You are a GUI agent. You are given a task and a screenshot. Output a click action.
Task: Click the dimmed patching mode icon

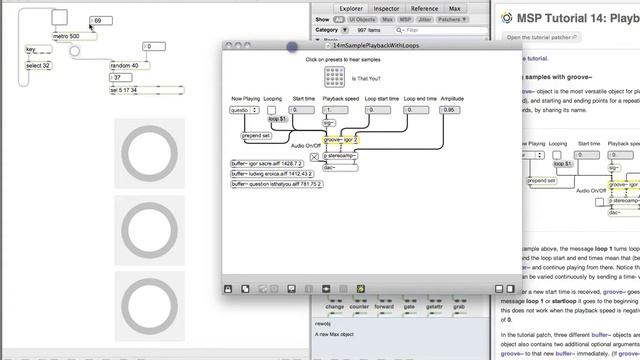pyautogui.click(x=262, y=289)
